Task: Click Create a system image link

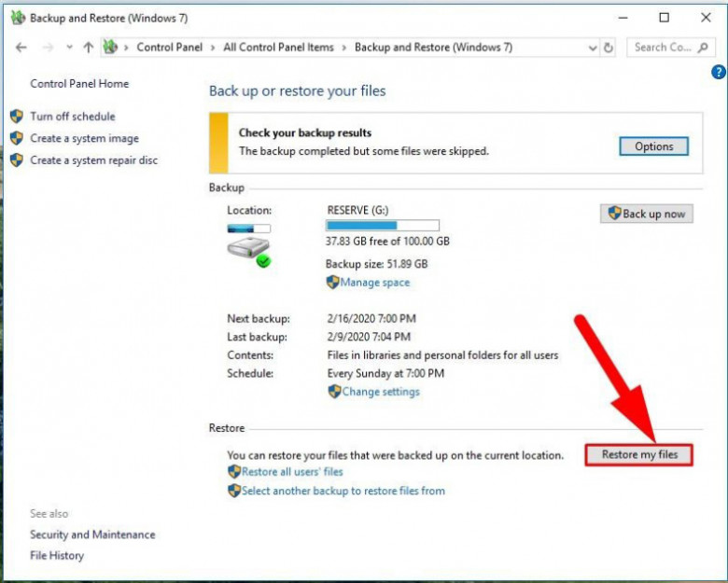Action: [x=85, y=138]
